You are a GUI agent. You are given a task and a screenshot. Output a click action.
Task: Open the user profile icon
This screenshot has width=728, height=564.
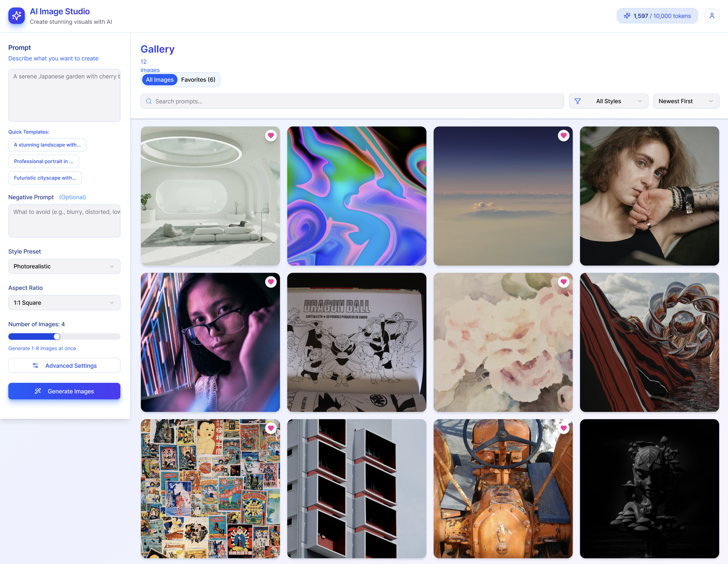click(x=712, y=16)
